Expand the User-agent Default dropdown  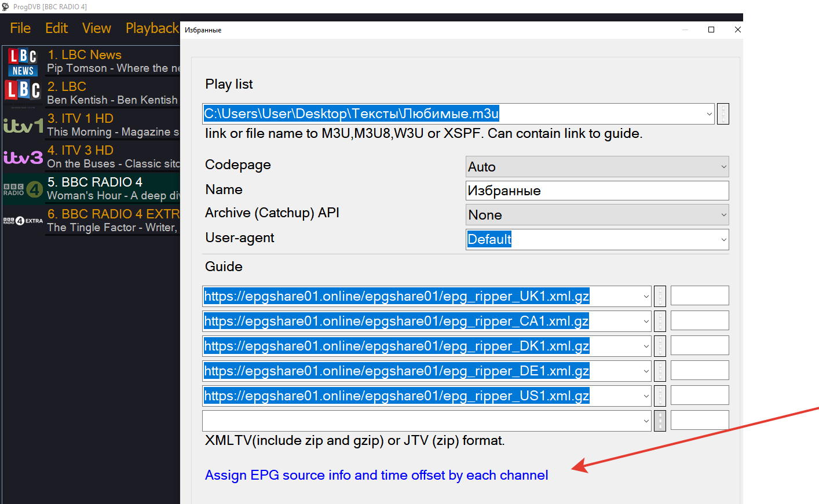[x=723, y=240]
